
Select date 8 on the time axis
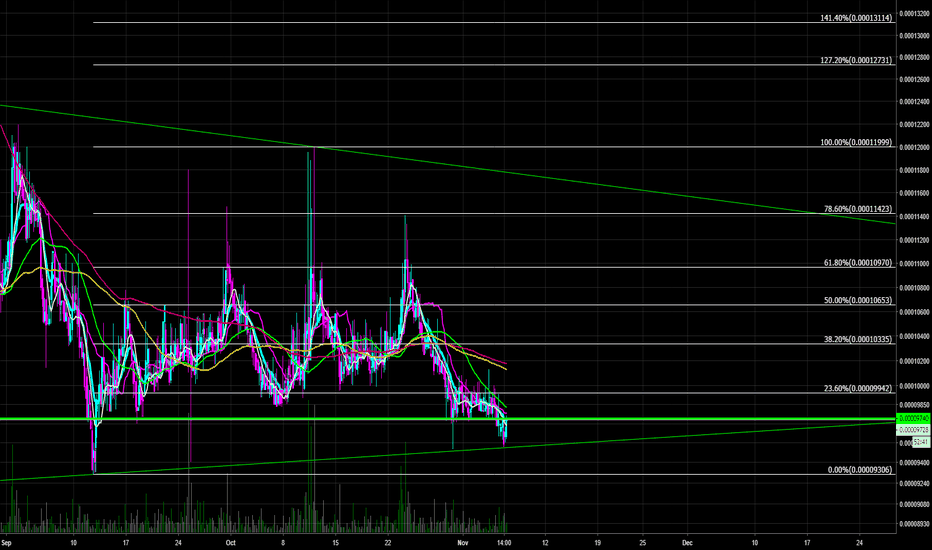(283, 543)
